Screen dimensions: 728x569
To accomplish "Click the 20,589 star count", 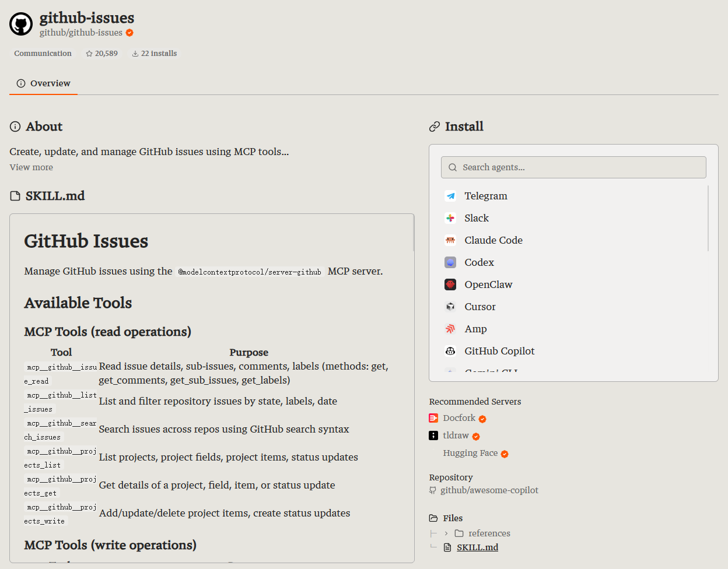I will [x=106, y=54].
